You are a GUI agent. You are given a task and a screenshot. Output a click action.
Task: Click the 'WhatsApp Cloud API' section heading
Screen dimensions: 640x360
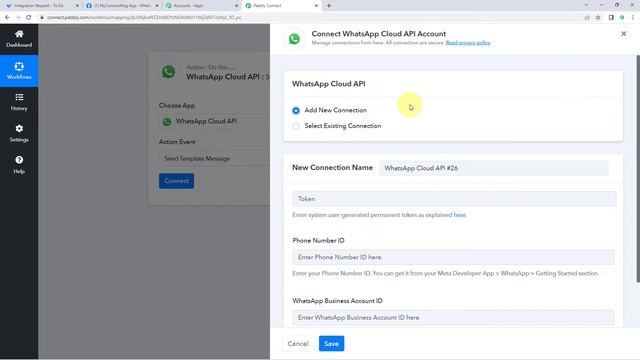[329, 84]
